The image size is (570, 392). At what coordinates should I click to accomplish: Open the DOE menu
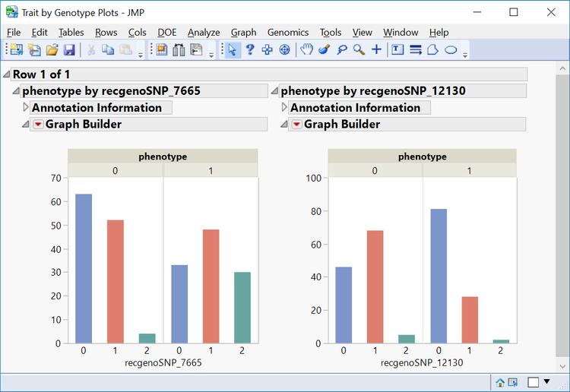click(167, 33)
